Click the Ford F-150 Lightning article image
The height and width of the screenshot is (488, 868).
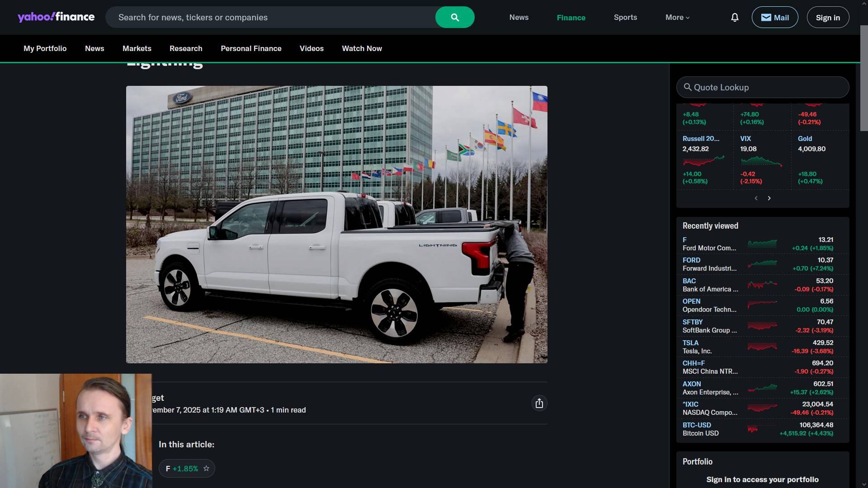[336, 224]
